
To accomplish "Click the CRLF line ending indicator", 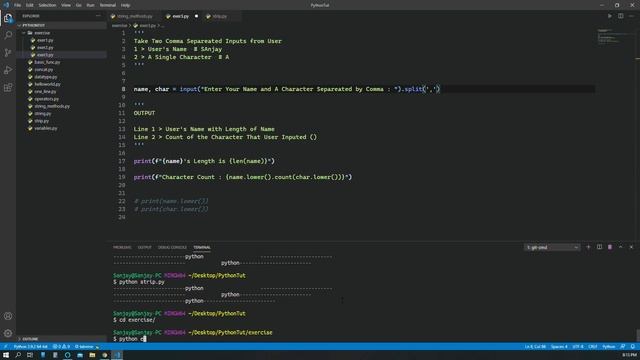I will tap(593, 347).
